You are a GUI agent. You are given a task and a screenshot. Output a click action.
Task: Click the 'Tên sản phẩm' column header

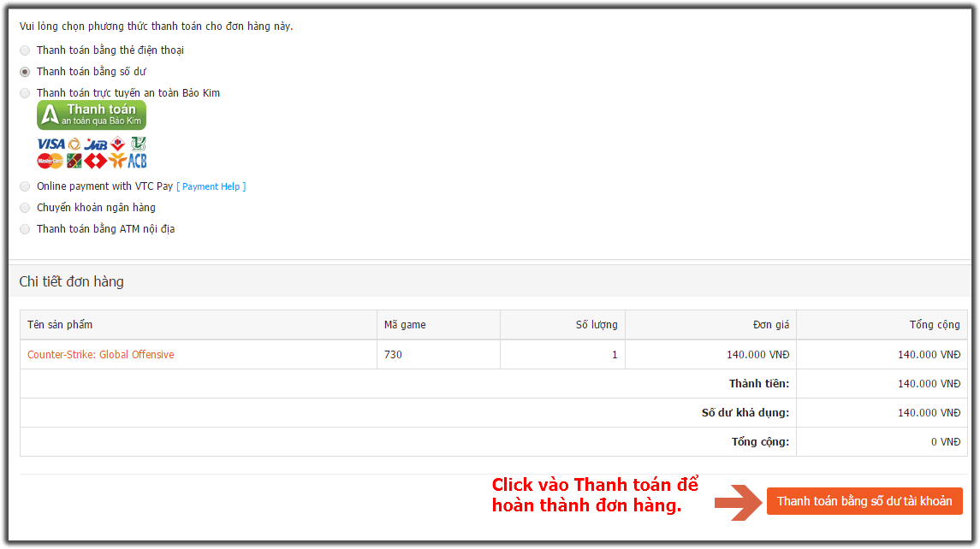pyautogui.click(x=60, y=325)
